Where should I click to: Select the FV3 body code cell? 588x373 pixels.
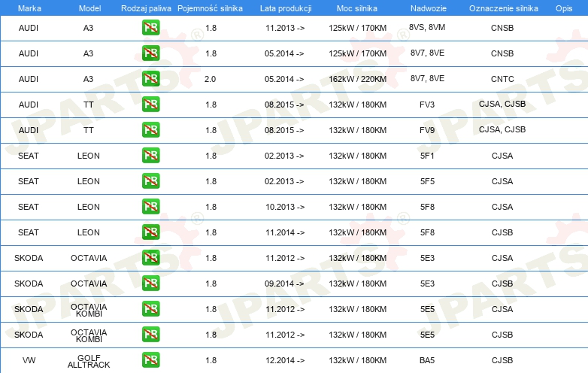(427, 105)
